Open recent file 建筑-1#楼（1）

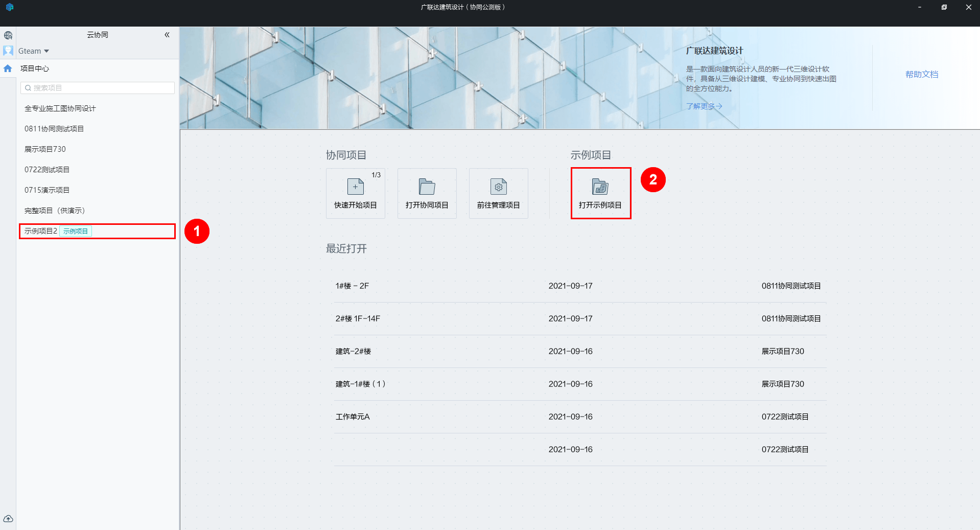click(x=360, y=384)
